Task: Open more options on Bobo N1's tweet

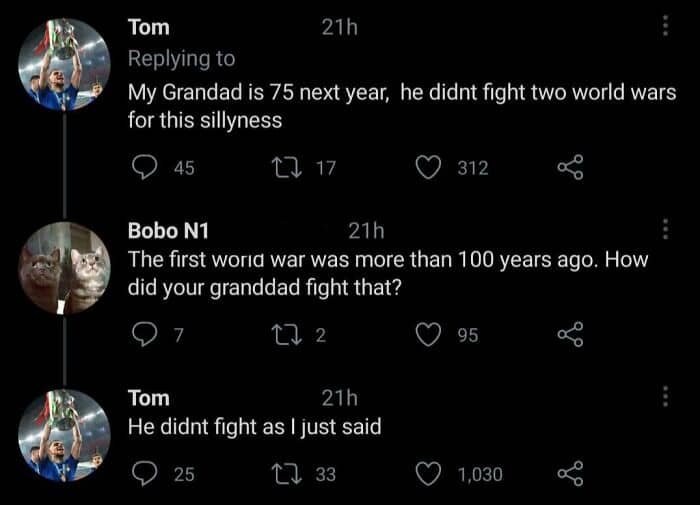Action: click(665, 230)
